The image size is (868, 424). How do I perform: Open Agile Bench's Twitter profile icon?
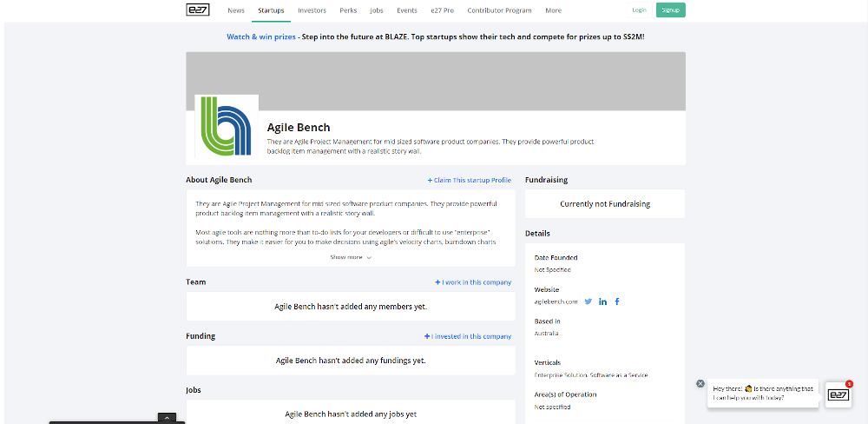click(589, 301)
